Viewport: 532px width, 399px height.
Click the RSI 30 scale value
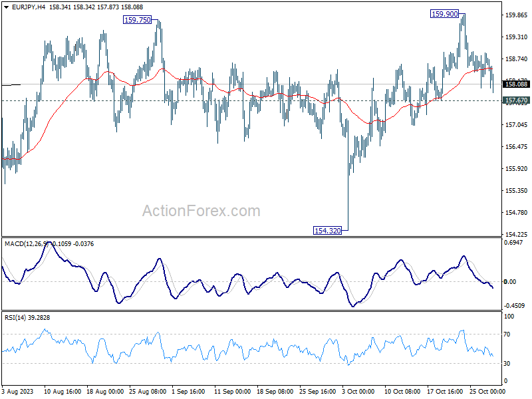click(x=507, y=364)
